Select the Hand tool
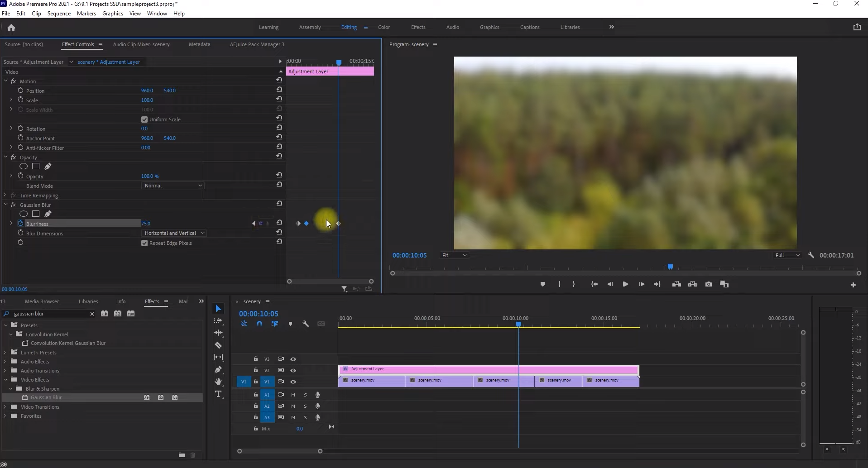 coord(218,382)
